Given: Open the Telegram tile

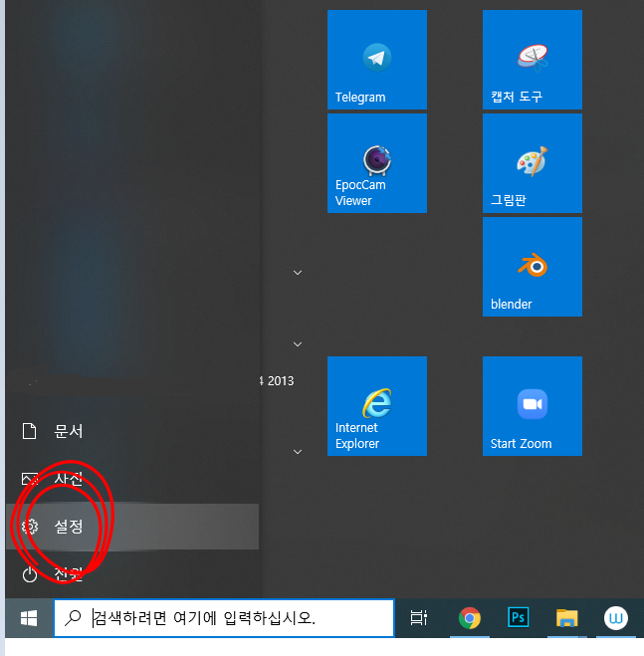Looking at the screenshot, I should pyautogui.click(x=377, y=60).
